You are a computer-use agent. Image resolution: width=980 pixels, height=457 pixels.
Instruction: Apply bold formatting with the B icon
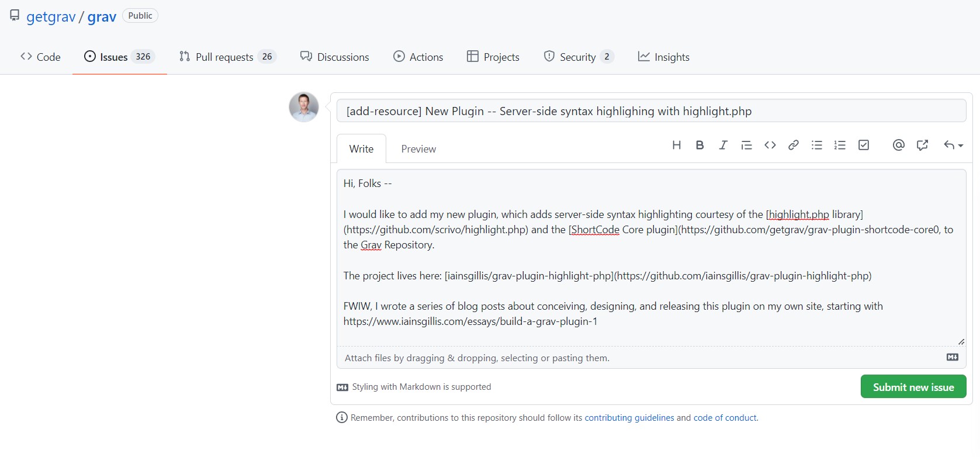(x=699, y=145)
